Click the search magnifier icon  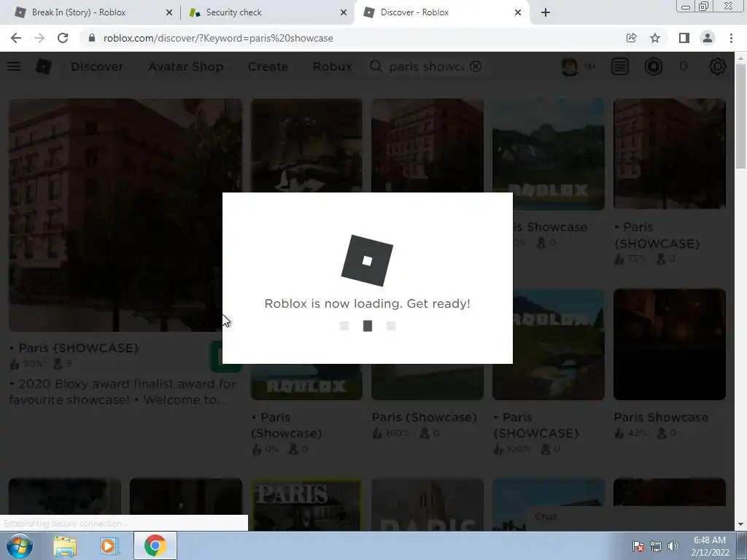pos(376,66)
